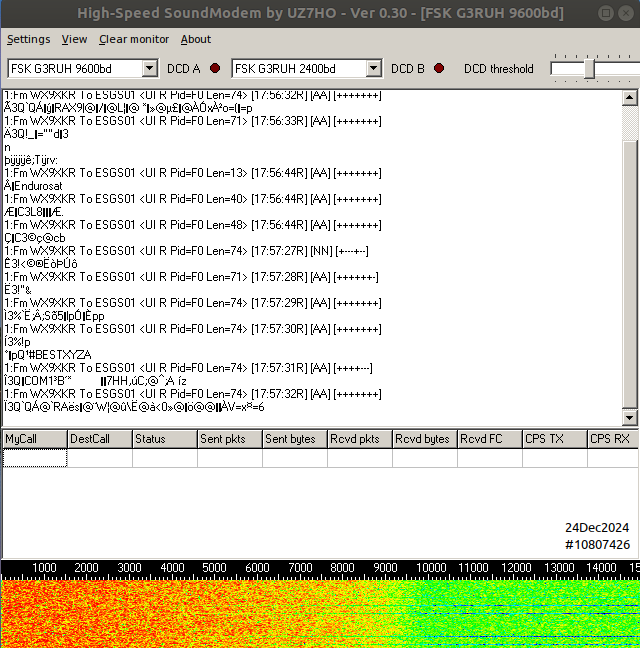Viewport: 640px width, 648px height.
Task: Click the DCD A red indicator light
Action: [215, 68]
